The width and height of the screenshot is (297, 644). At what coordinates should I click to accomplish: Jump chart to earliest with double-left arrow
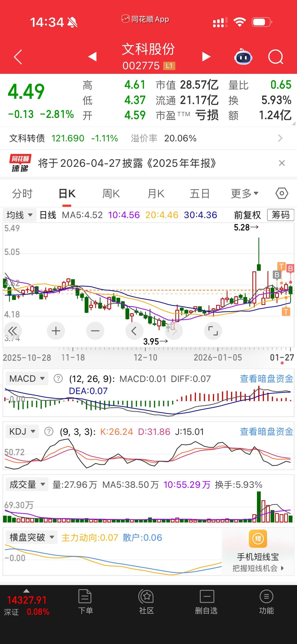click(12, 331)
